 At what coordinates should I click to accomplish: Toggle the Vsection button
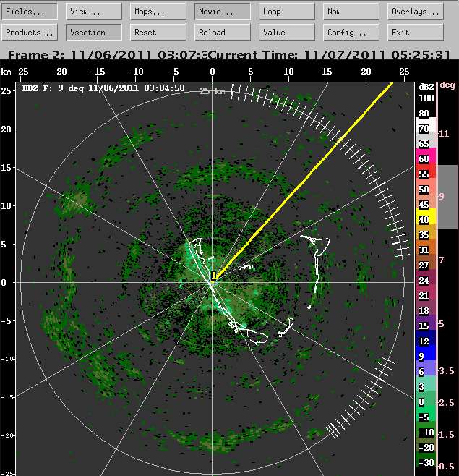94,32
